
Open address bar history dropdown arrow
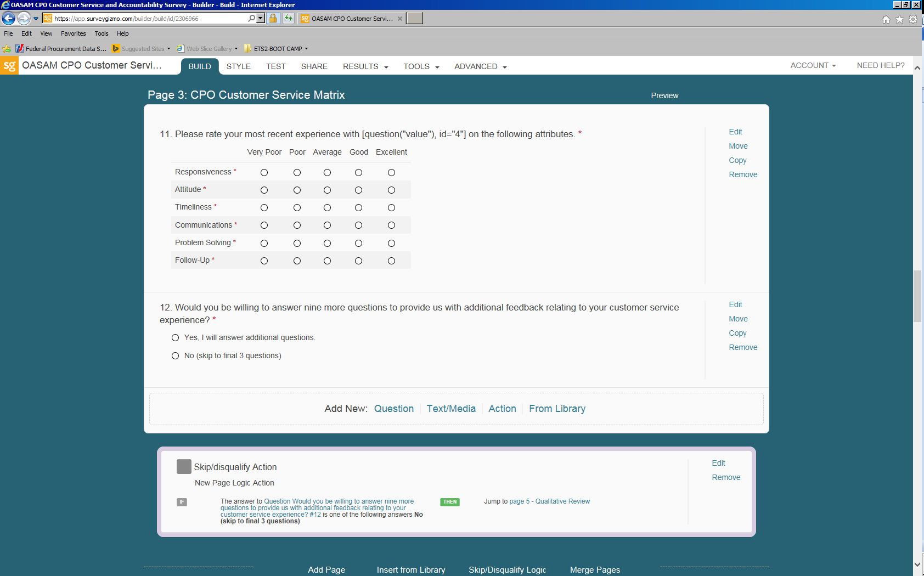261,18
